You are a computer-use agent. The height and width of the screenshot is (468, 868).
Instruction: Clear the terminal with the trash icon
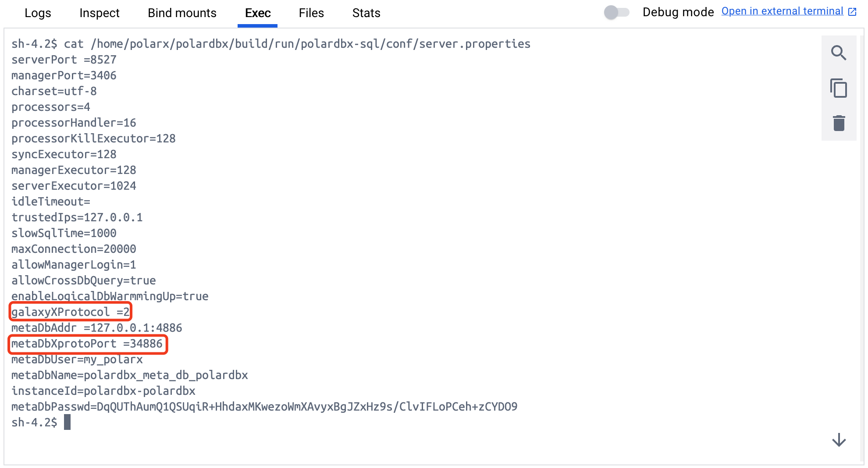[x=838, y=123]
